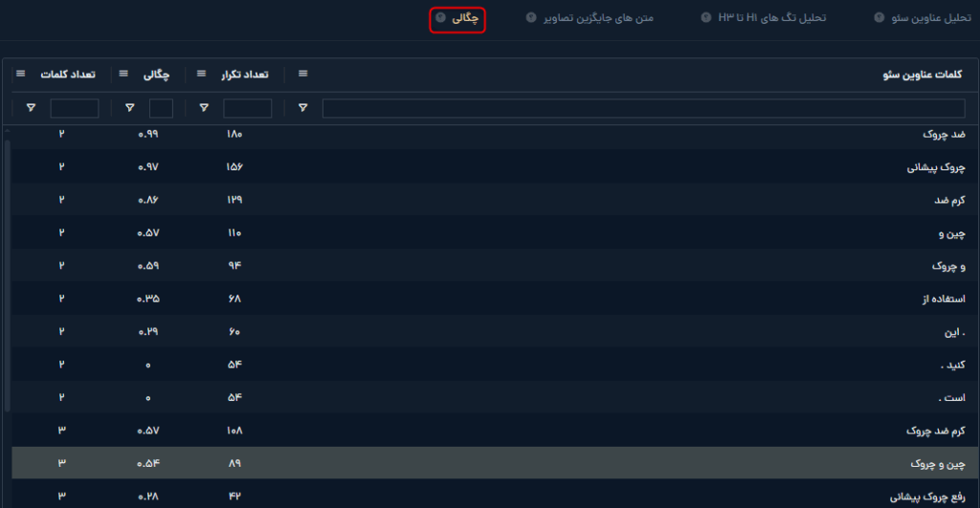Click help icon beside چگالی tab
Viewport: 980px width, 508px height.
(439, 18)
